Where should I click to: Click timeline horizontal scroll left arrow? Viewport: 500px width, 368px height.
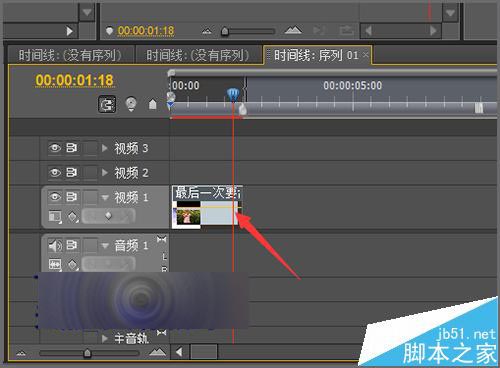(179, 352)
